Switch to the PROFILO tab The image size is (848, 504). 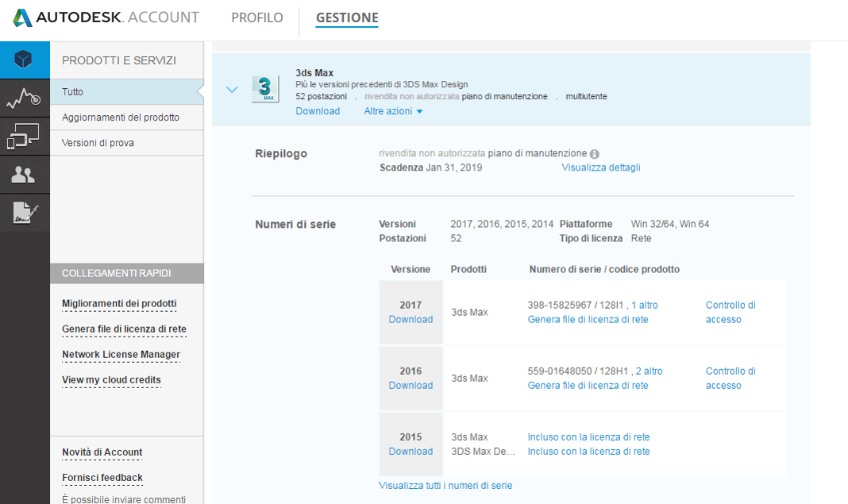point(257,17)
